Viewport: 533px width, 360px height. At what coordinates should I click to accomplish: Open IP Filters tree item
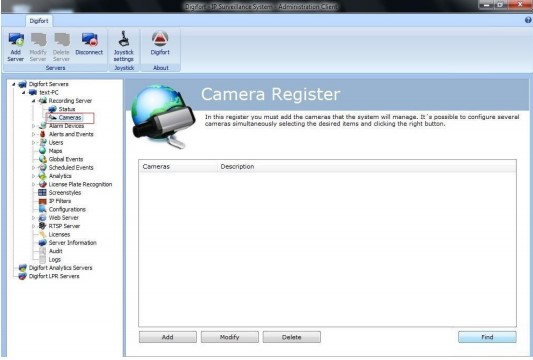click(60, 201)
